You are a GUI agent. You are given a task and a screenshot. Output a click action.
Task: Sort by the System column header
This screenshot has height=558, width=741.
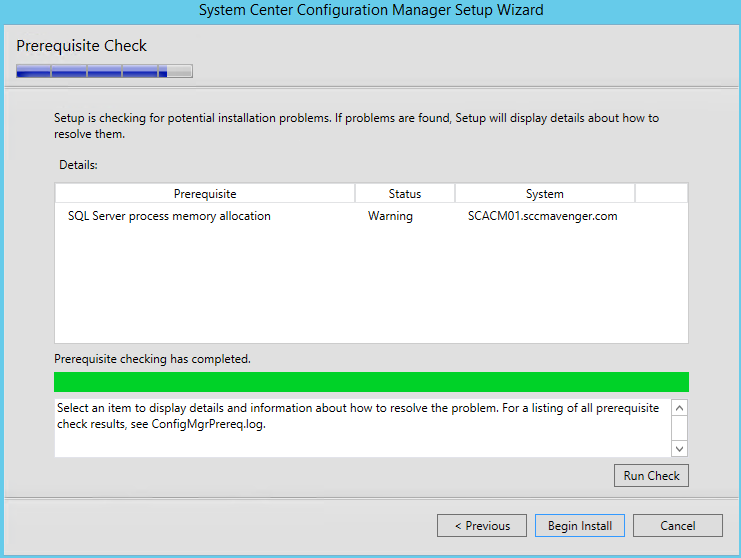tap(544, 194)
